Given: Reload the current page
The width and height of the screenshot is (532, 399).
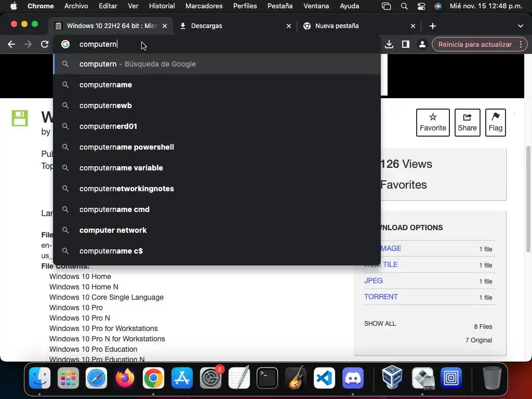Looking at the screenshot, I should [x=45, y=44].
